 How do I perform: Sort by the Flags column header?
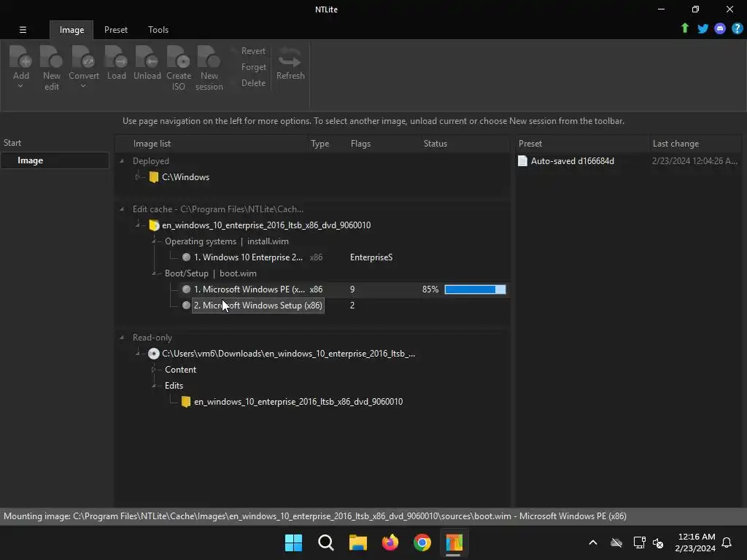(x=384, y=144)
